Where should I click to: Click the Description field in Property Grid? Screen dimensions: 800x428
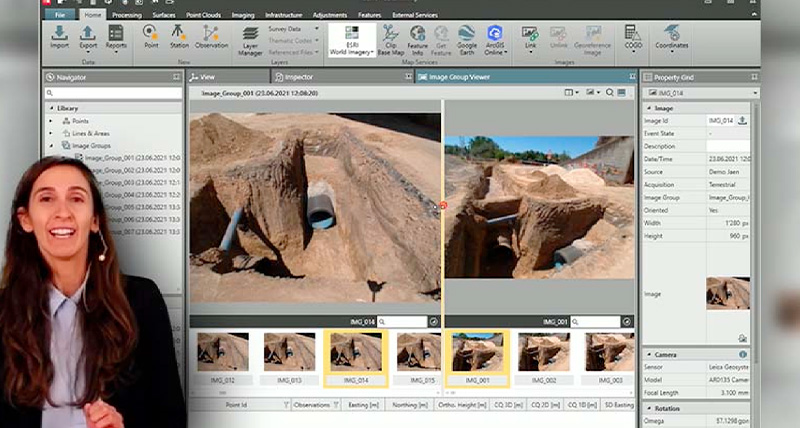coord(728,146)
